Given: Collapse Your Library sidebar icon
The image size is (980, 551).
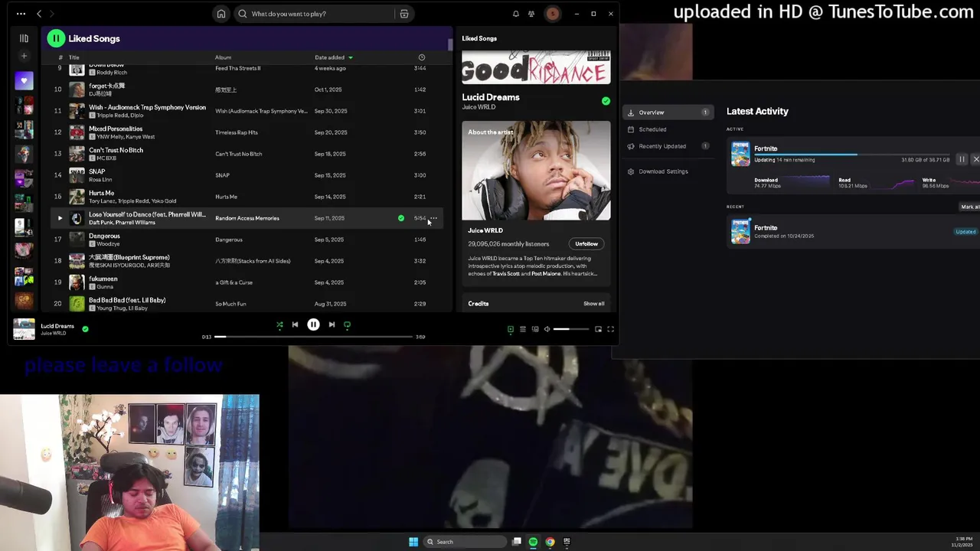Looking at the screenshot, I should [x=24, y=38].
